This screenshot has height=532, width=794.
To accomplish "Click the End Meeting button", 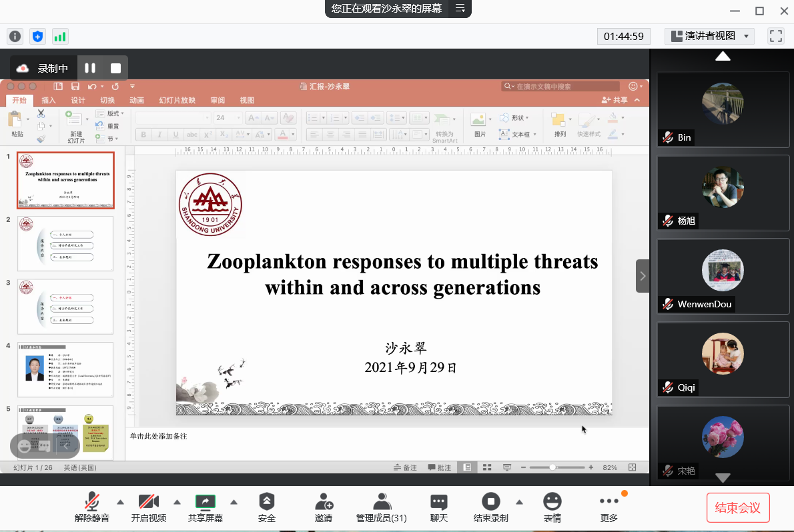I will click(x=738, y=507).
